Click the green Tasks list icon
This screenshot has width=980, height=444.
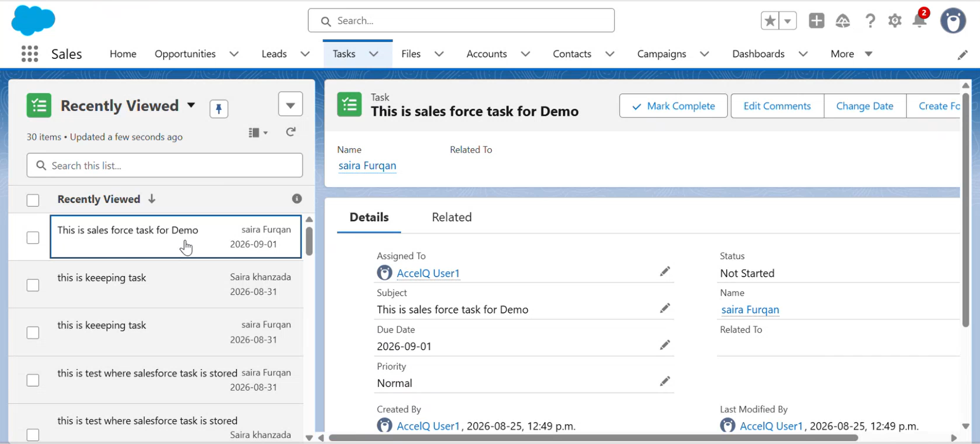coord(39,106)
